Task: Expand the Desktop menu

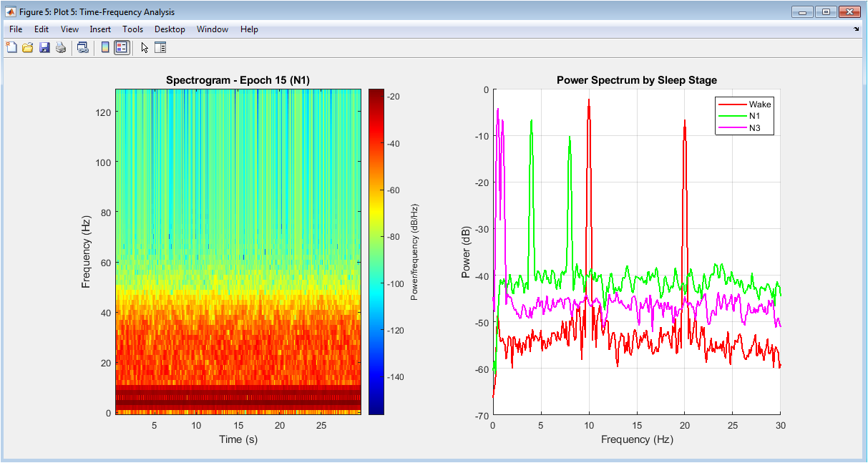Action: click(x=170, y=29)
